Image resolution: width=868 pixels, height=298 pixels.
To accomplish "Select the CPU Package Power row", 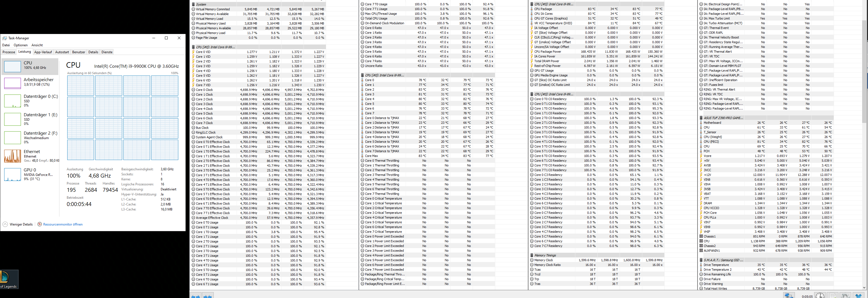I will click(x=597, y=52).
